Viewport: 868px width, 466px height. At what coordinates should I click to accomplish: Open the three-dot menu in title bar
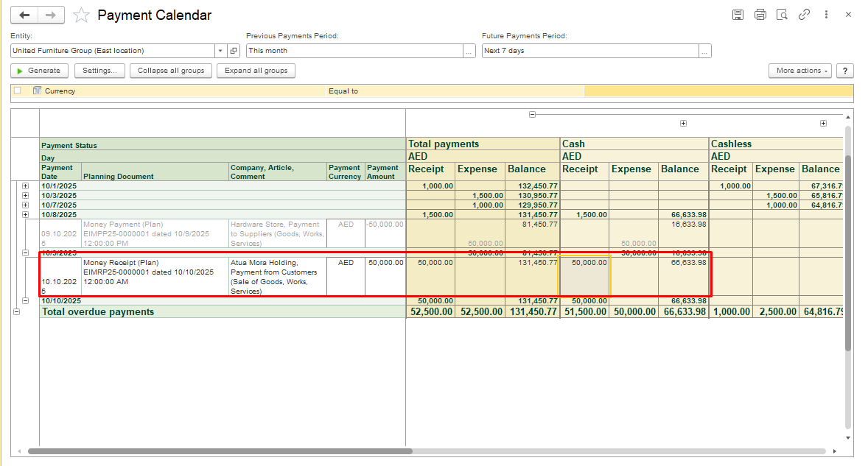click(x=827, y=15)
